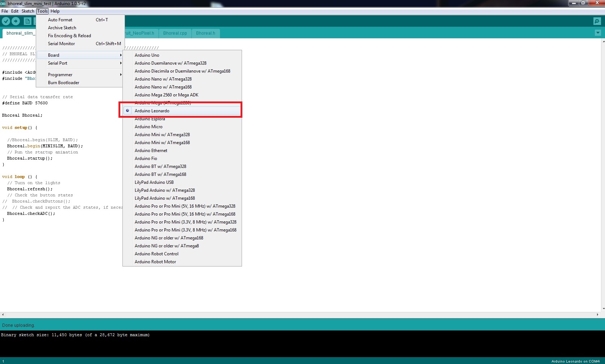The image size is (605, 364).
Task: Select Arduino Ethernet board
Action: pos(182,151)
